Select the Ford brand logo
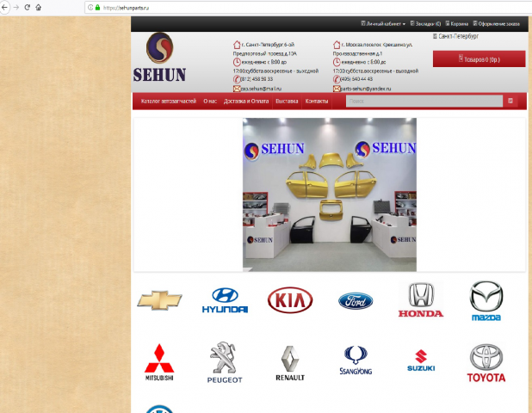 (356, 301)
